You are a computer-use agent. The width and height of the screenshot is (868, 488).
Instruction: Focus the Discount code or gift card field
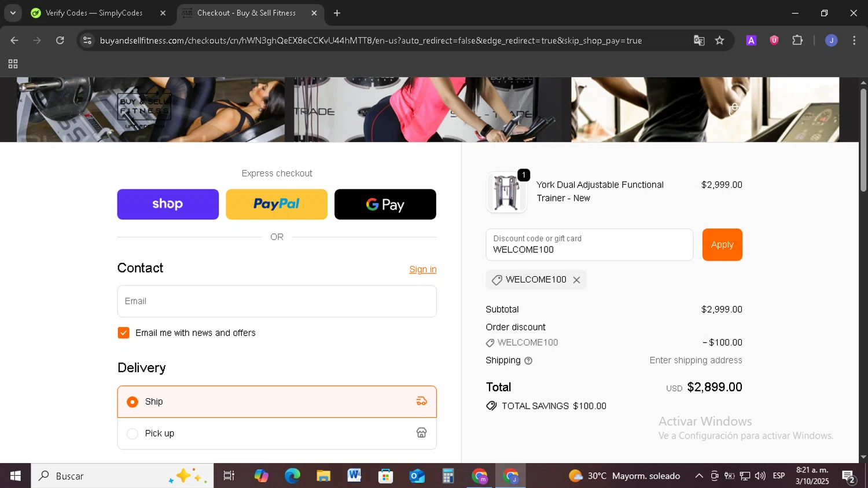[589, 245]
